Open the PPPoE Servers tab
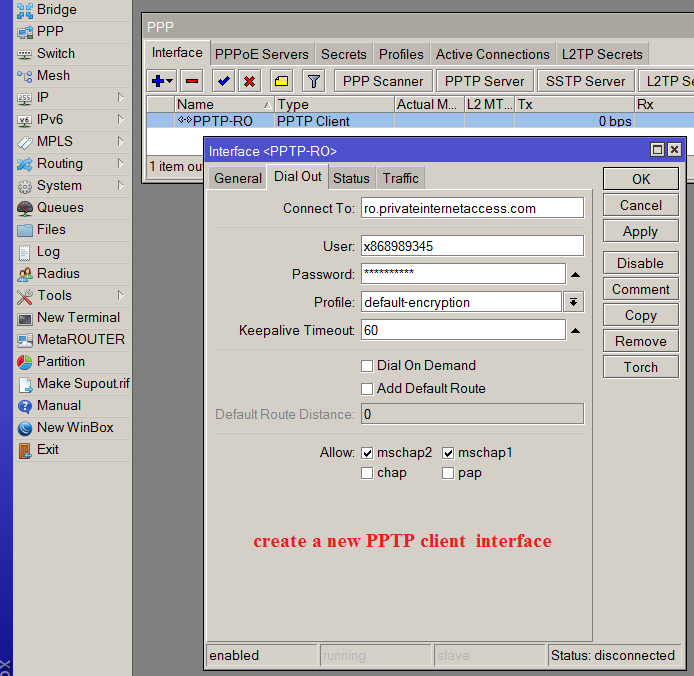Image resolution: width=694 pixels, height=676 pixels. (262, 54)
